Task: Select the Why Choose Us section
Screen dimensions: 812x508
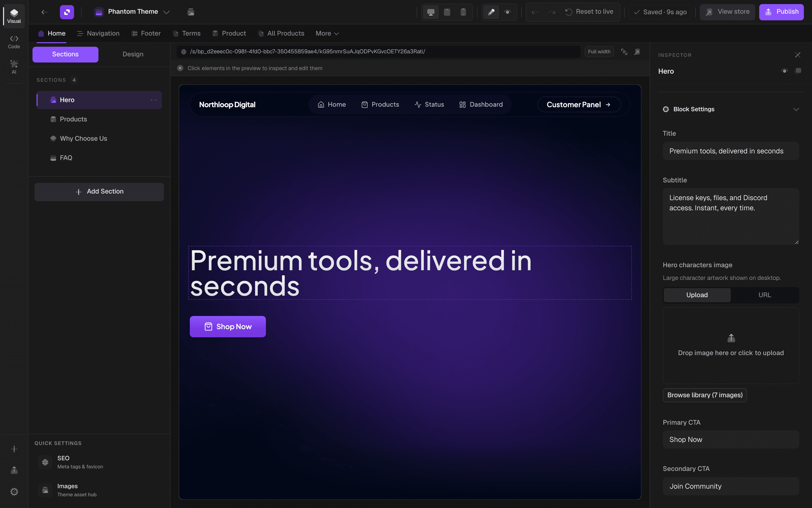Action: point(99,138)
